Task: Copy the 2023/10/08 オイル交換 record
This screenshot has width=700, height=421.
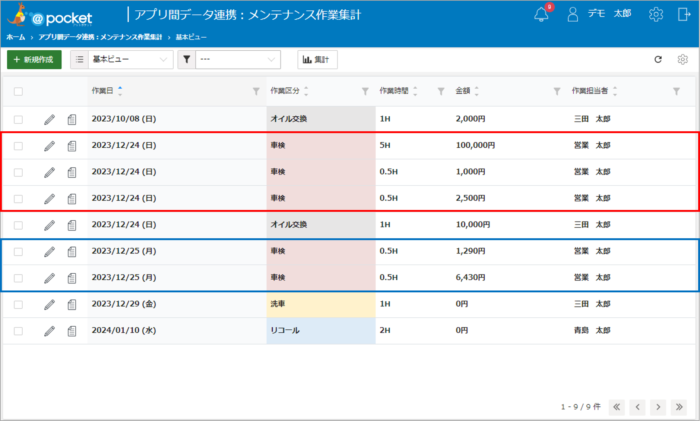Action: coord(72,119)
